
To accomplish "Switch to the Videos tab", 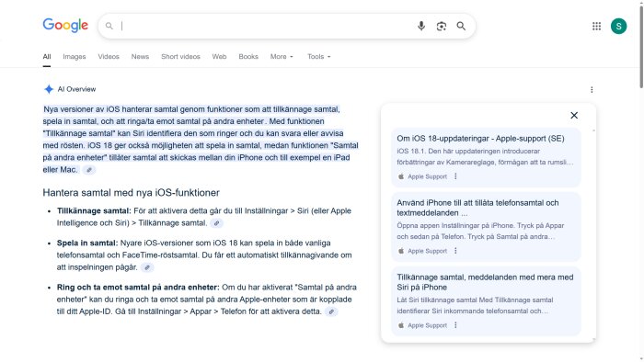I will 109,57.
